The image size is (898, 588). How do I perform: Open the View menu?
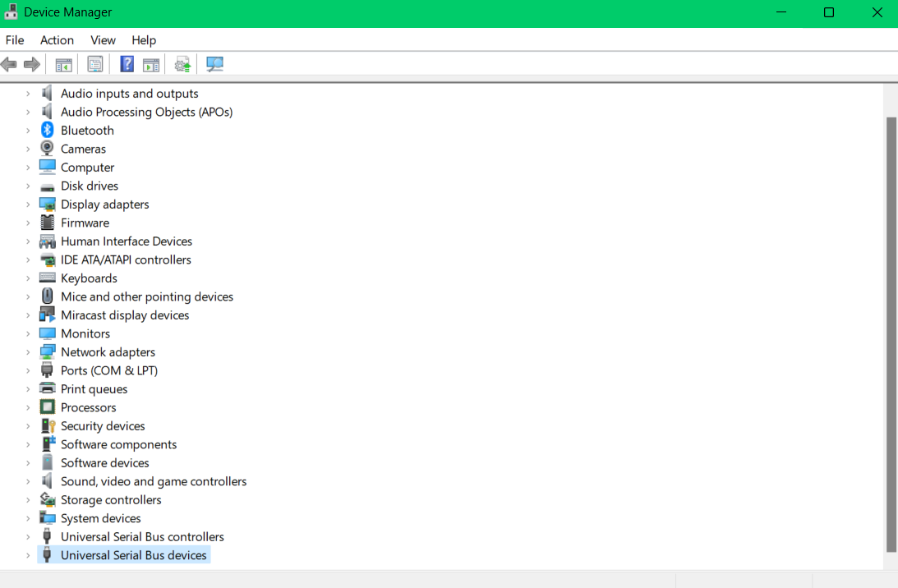click(103, 40)
